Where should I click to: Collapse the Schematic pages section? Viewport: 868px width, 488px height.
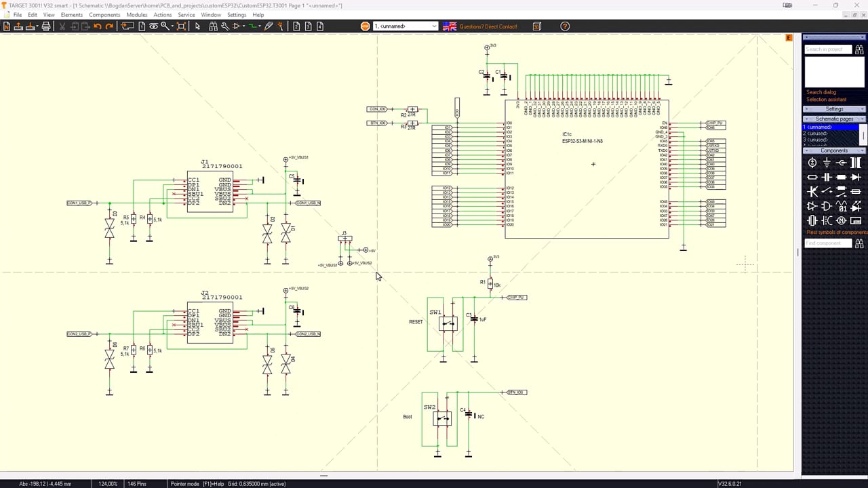(834, 119)
